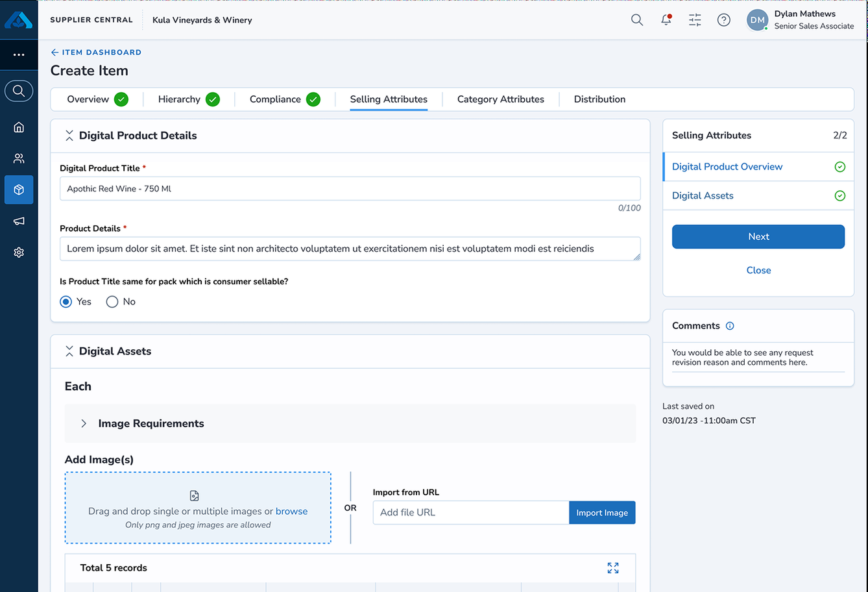Expand the records table fullscreen icon
This screenshot has width=868, height=592.
pos(613,568)
